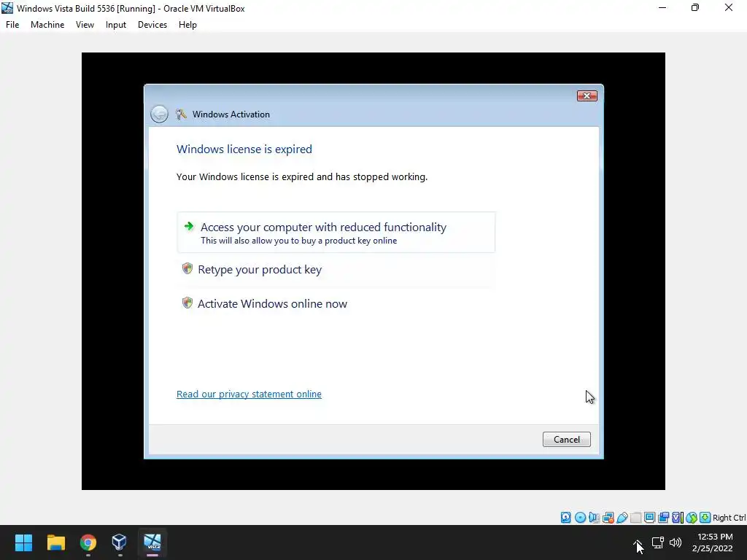Click the display status icon
The width and height of the screenshot is (747, 560).
coord(649,518)
